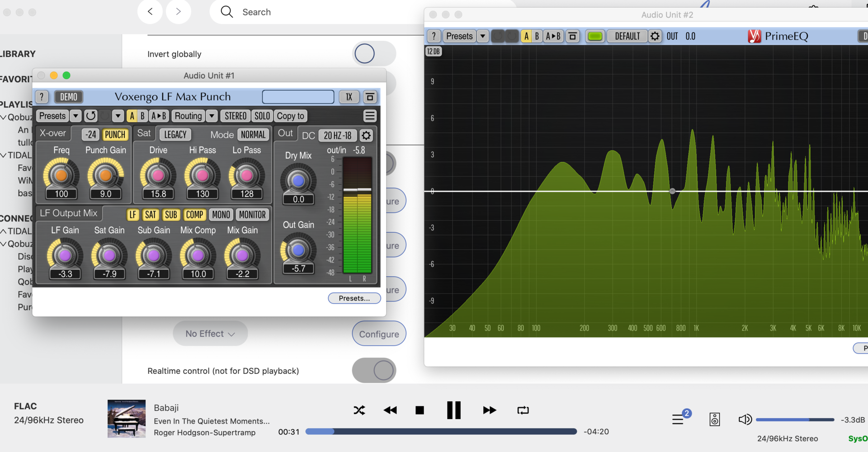Expand the No Effect dropdown
The height and width of the screenshot is (452, 868).
[210, 334]
